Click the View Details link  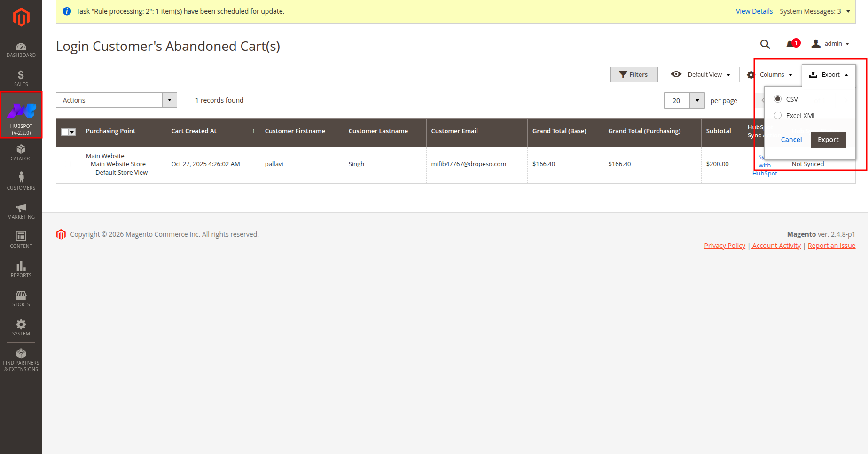click(754, 11)
